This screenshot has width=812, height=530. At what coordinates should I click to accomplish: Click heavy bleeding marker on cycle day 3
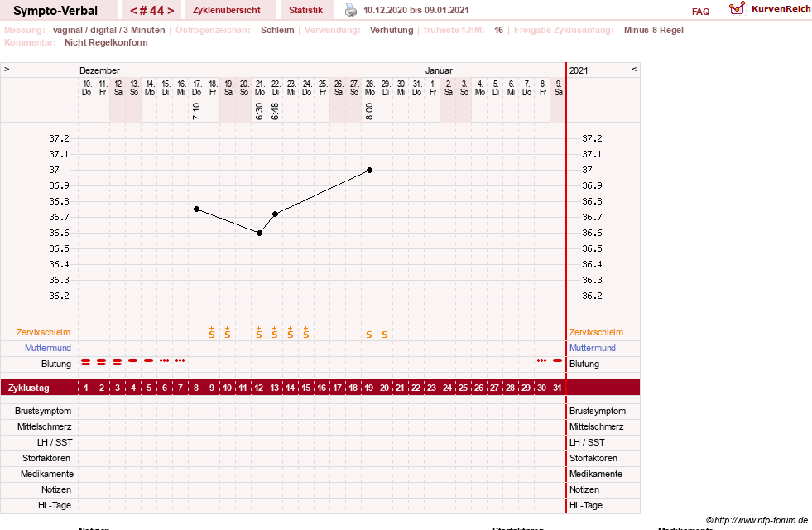(117, 363)
